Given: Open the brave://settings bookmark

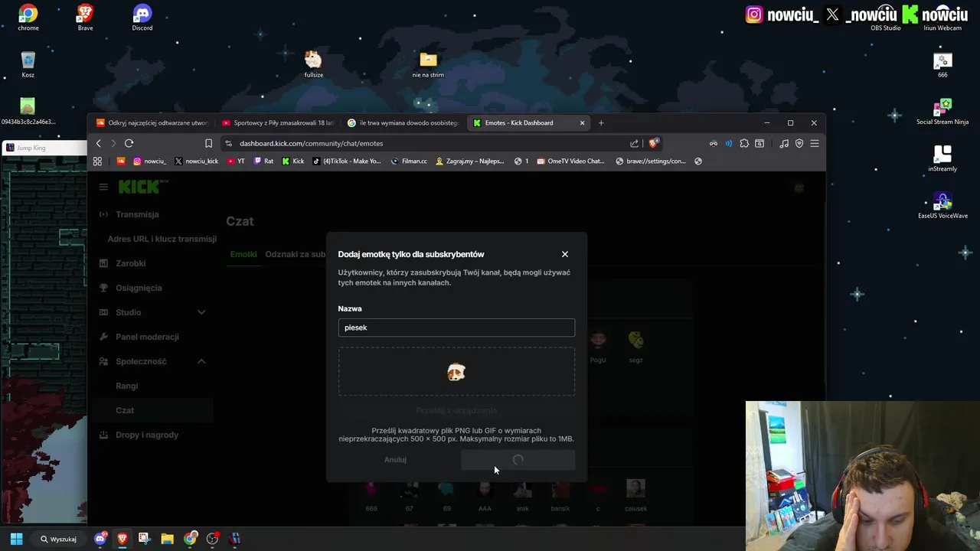Looking at the screenshot, I should pyautogui.click(x=651, y=161).
